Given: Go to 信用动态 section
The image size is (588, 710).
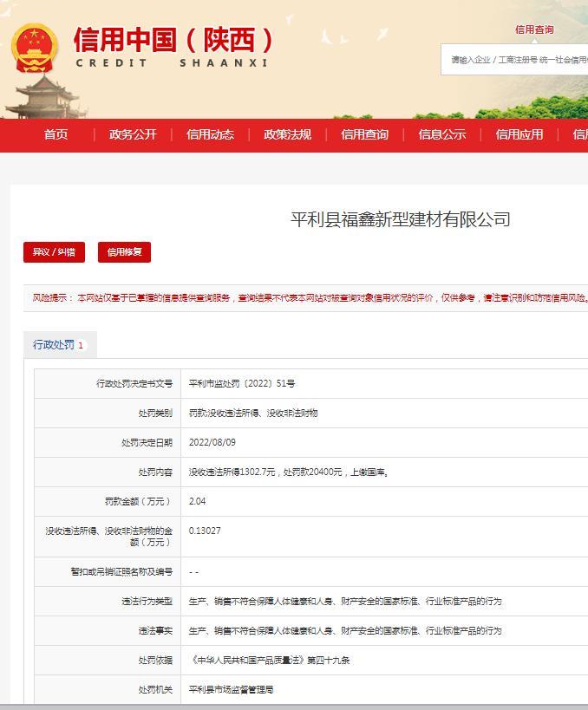Looking at the screenshot, I should tap(210, 134).
